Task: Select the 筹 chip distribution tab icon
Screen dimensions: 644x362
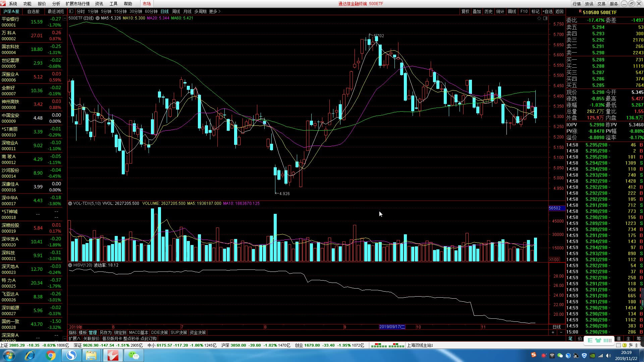Action: [638, 339]
